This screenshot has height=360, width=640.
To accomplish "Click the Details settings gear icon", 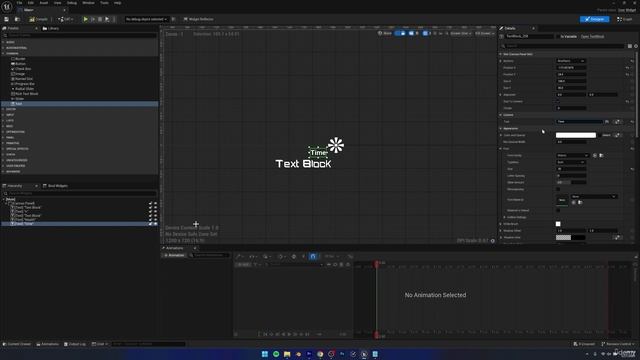I will tap(636, 46).
